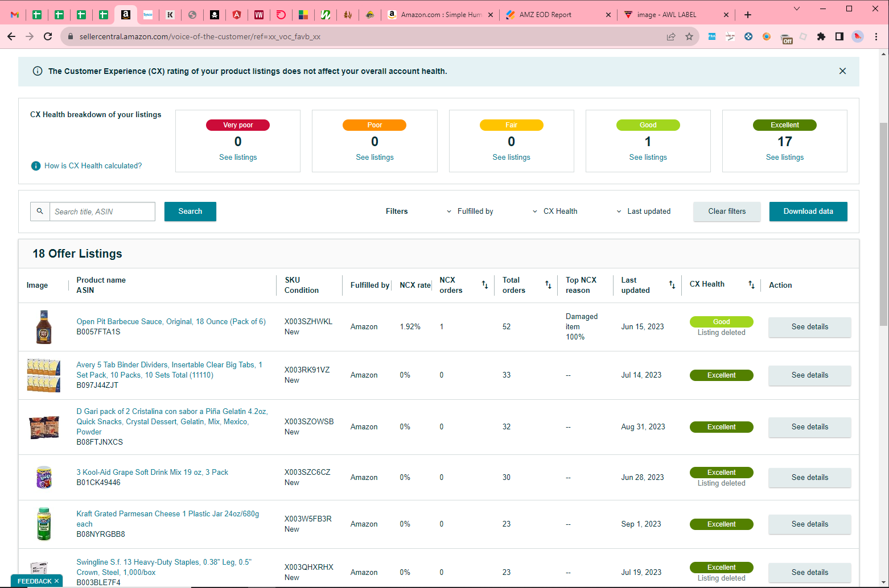Image resolution: width=889 pixels, height=588 pixels.
Task: Expand the Last updated filter
Action: (x=643, y=212)
